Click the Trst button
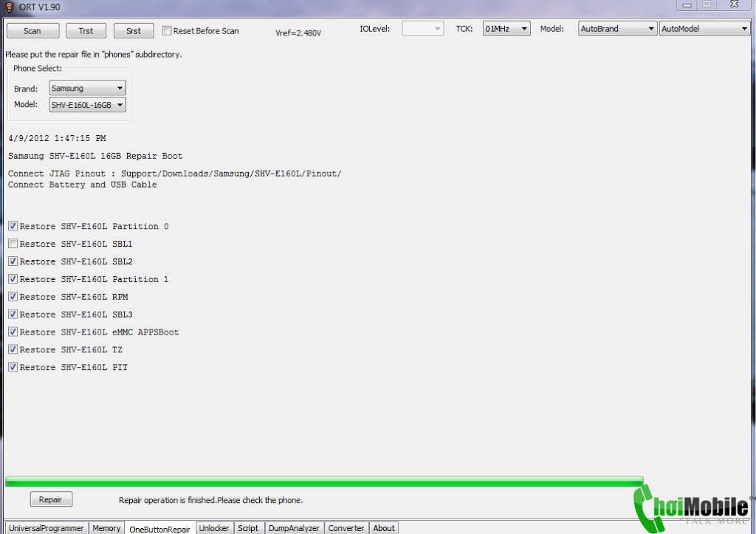 pos(86,31)
